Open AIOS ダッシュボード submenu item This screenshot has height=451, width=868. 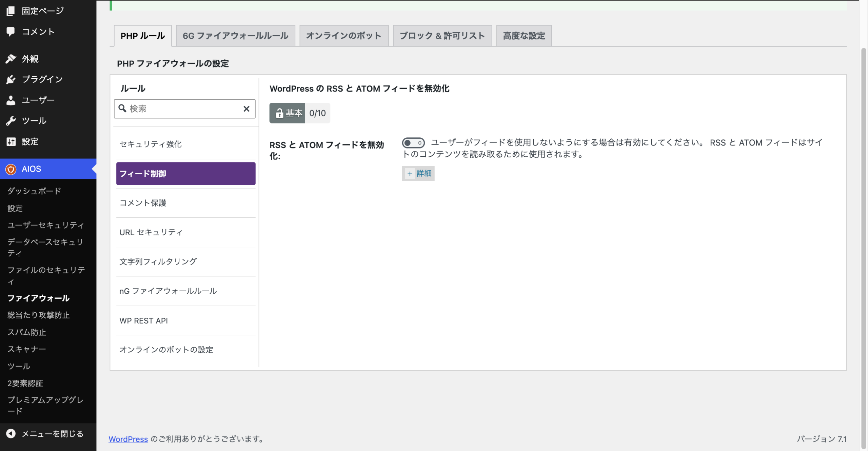(34, 191)
